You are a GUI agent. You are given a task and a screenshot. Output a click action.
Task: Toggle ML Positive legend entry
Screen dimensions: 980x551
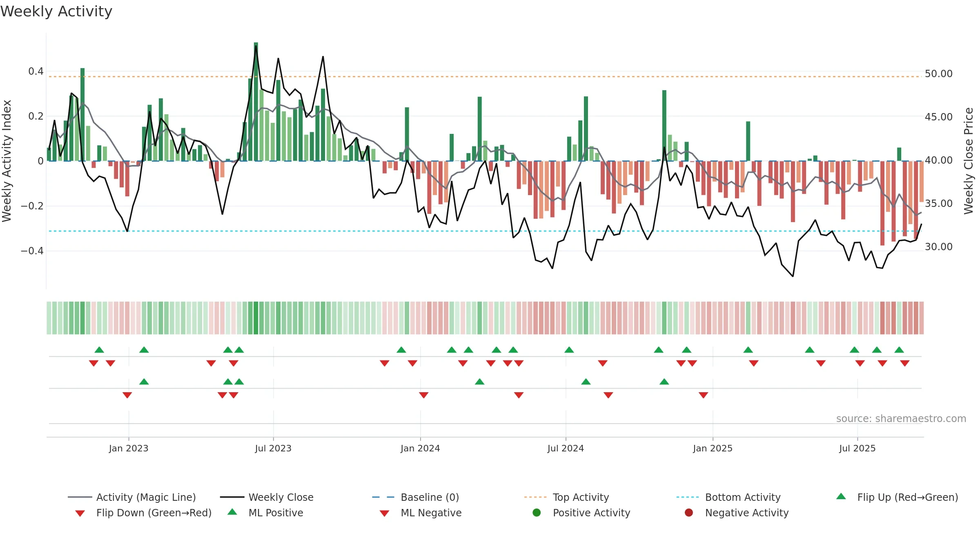click(265, 513)
